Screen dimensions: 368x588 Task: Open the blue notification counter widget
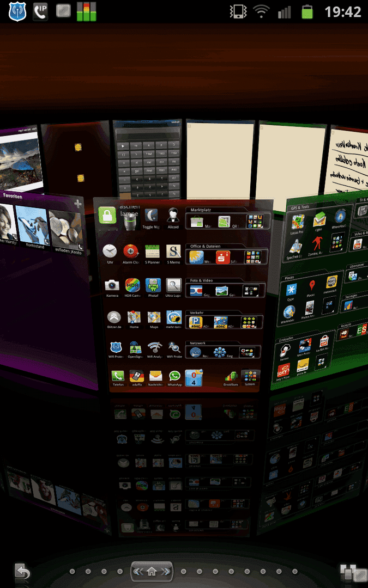(194, 378)
